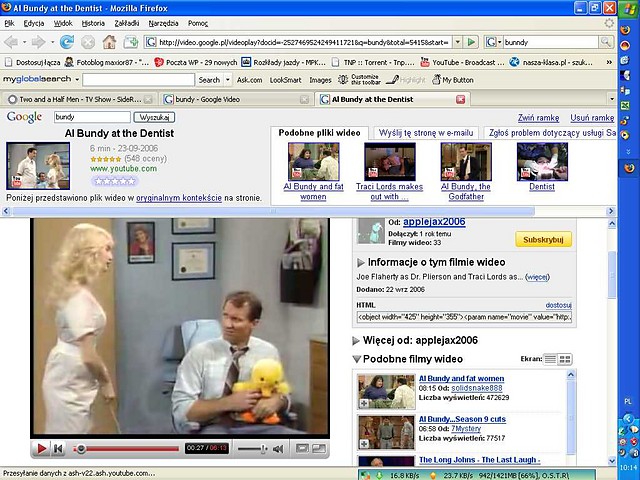Open the Dentist related video thumbnail
The width and height of the screenshot is (640, 480).
(x=542, y=162)
